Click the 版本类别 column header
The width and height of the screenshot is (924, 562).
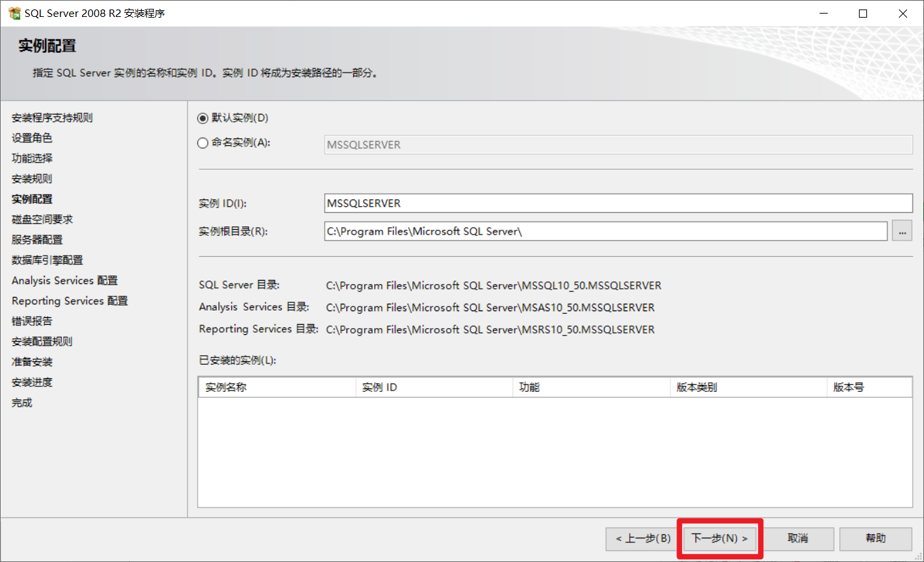pos(748,388)
